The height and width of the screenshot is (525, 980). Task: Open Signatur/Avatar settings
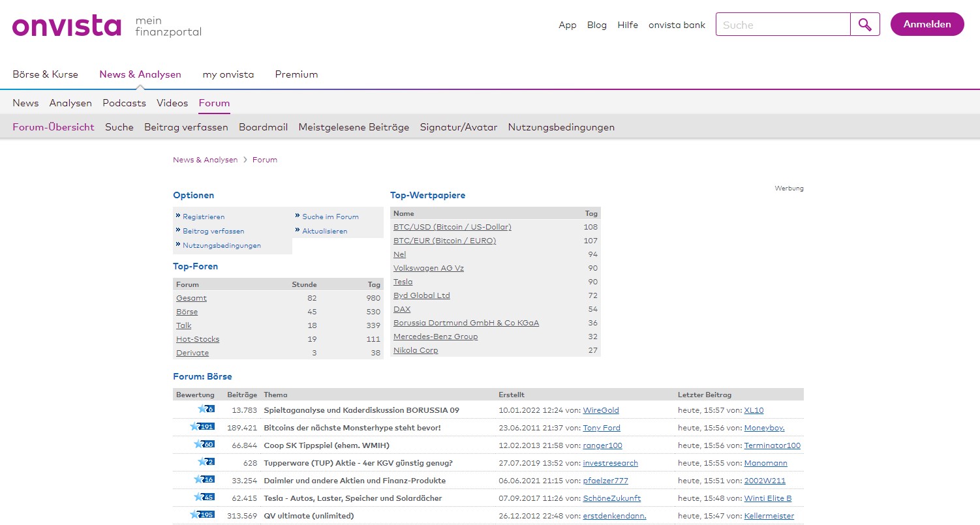[x=459, y=127]
